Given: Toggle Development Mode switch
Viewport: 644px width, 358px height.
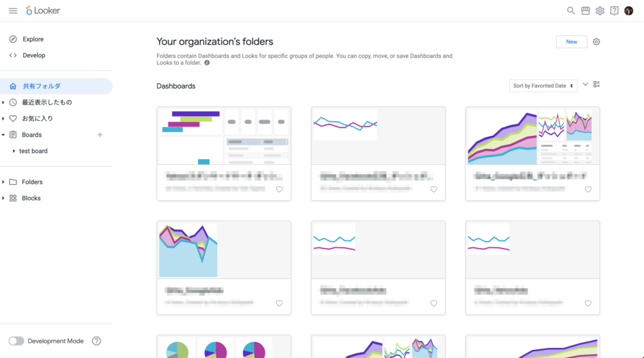Looking at the screenshot, I should (x=16, y=341).
